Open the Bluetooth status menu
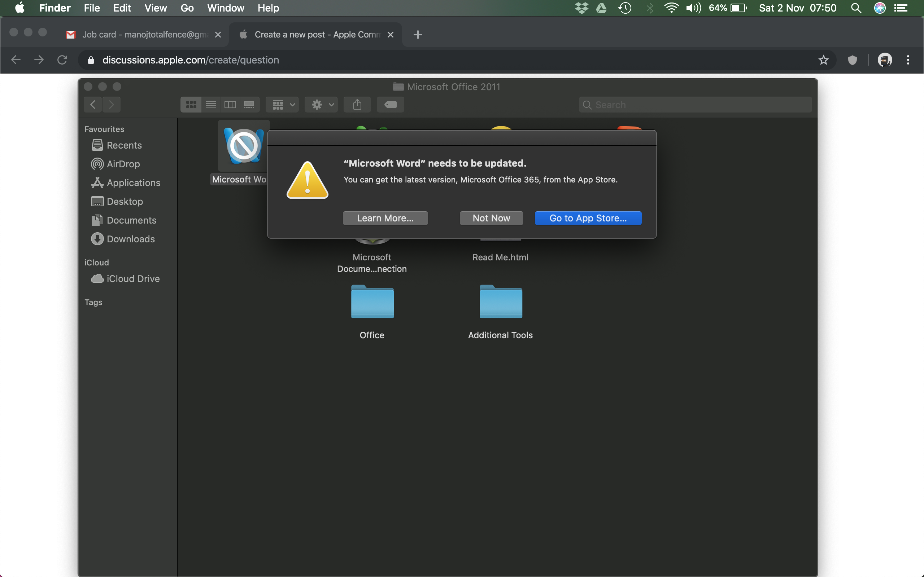Image resolution: width=924 pixels, height=577 pixels. pos(649,8)
